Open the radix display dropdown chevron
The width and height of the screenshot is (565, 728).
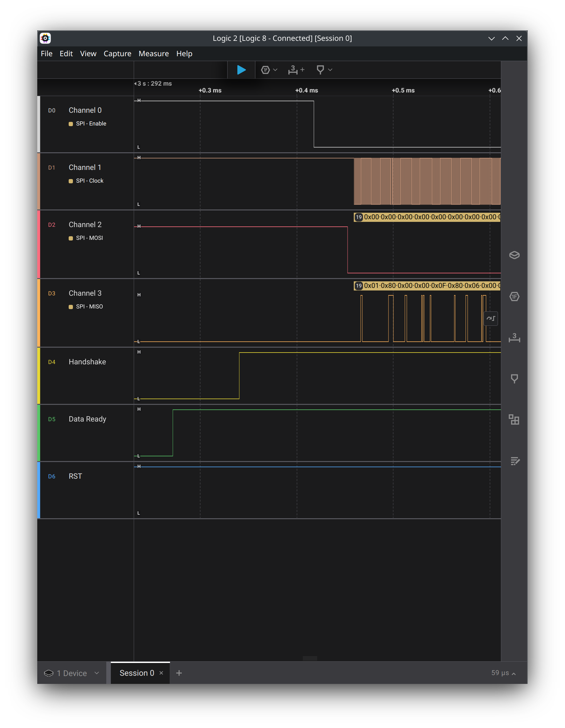coord(275,70)
